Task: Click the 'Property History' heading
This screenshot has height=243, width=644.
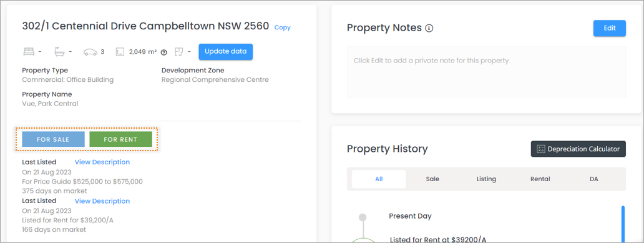Action: pyautogui.click(x=388, y=149)
